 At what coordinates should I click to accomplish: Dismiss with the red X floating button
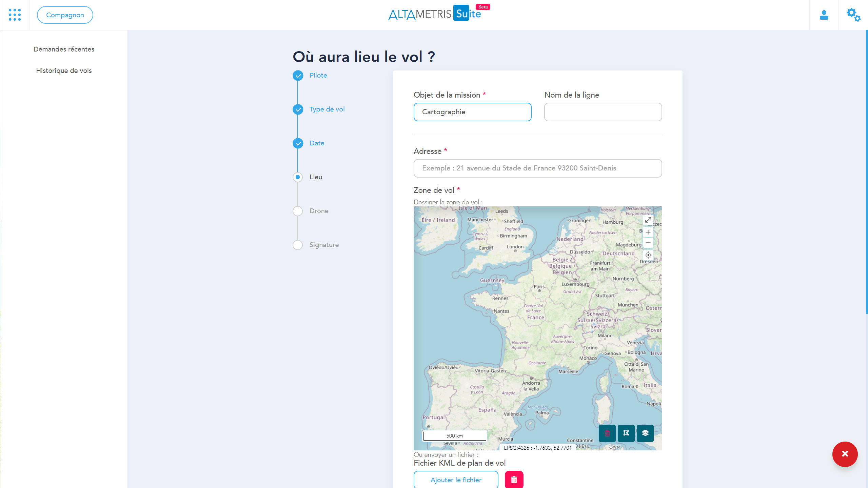(845, 454)
